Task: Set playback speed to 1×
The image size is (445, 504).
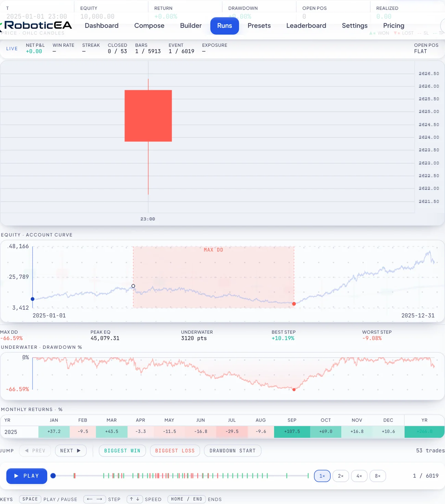Action: tap(322, 476)
